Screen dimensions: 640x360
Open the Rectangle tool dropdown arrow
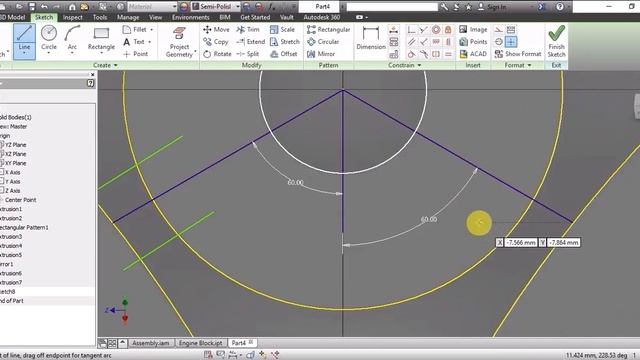pyautogui.click(x=101, y=53)
